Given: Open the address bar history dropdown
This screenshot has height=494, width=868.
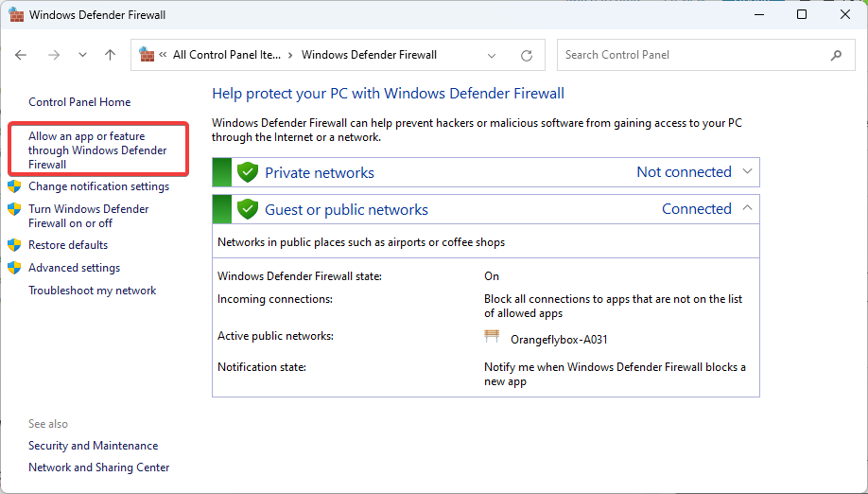Looking at the screenshot, I should click(492, 56).
